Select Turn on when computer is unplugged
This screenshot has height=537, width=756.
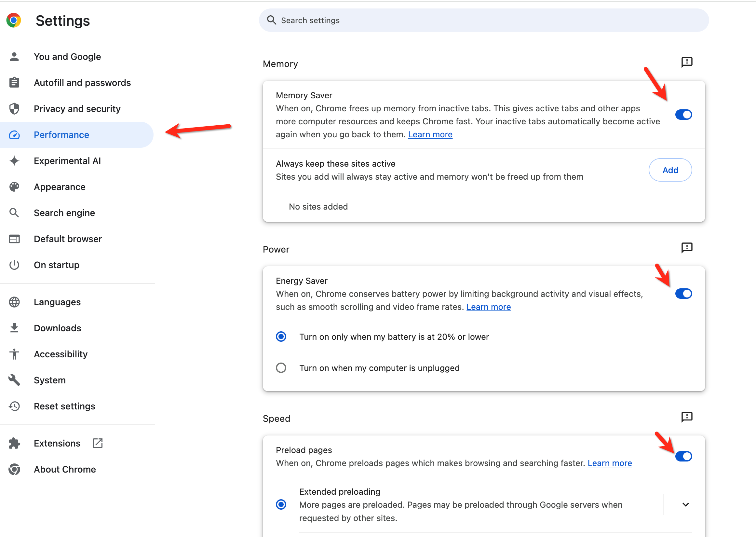coord(281,368)
